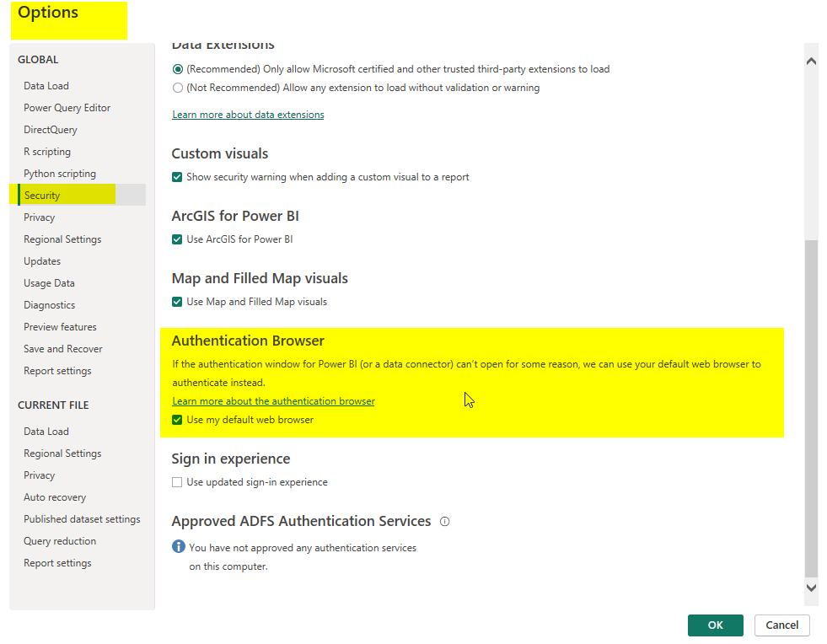The height and width of the screenshot is (644, 827).
Task: Open Global Data Load settings
Action: pyautogui.click(x=46, y=85)
